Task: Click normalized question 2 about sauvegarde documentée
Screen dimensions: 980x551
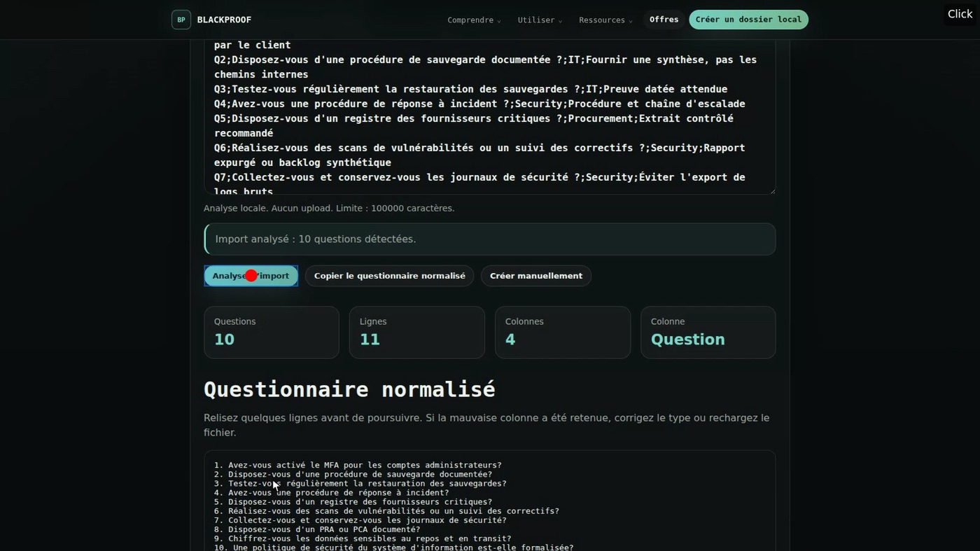Action: [x=353, y=474]
